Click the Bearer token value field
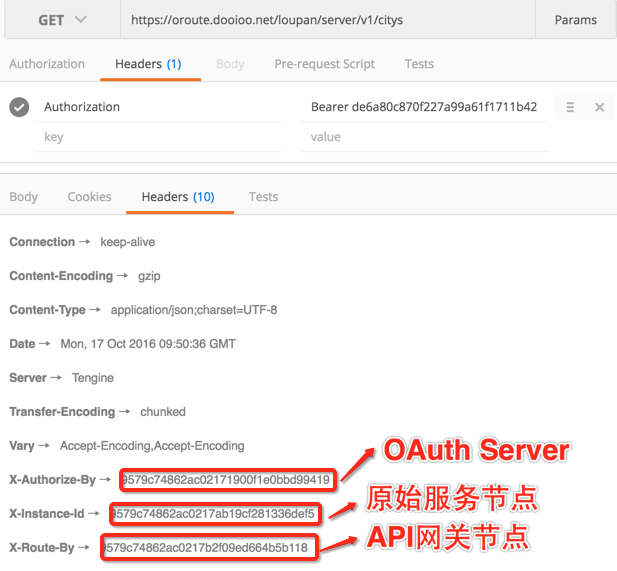This screenshot has height=571, width=617. (424, 107)
